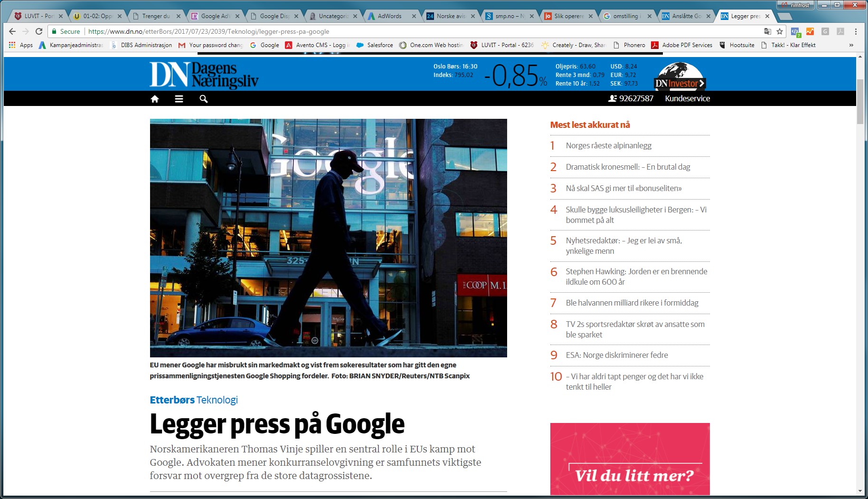The height and width of the screenshot is (499, 868).
Task: Switch to the Norske avis tab
Action: [451, 16]
